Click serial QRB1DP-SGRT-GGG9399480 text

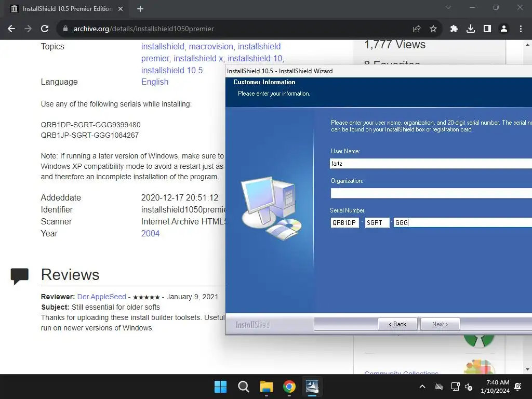click(90, 125)
